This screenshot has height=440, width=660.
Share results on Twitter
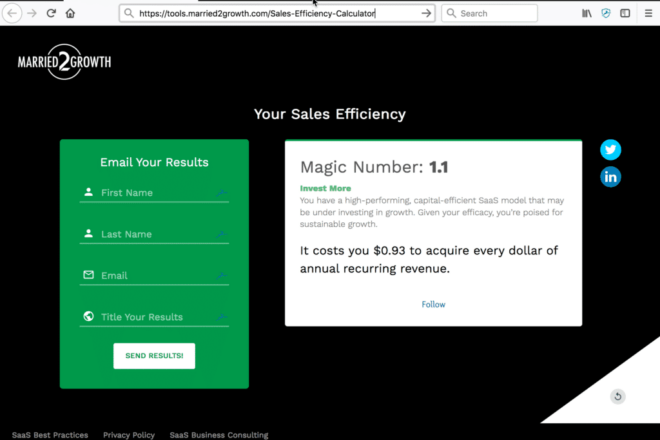coord(610,150)
